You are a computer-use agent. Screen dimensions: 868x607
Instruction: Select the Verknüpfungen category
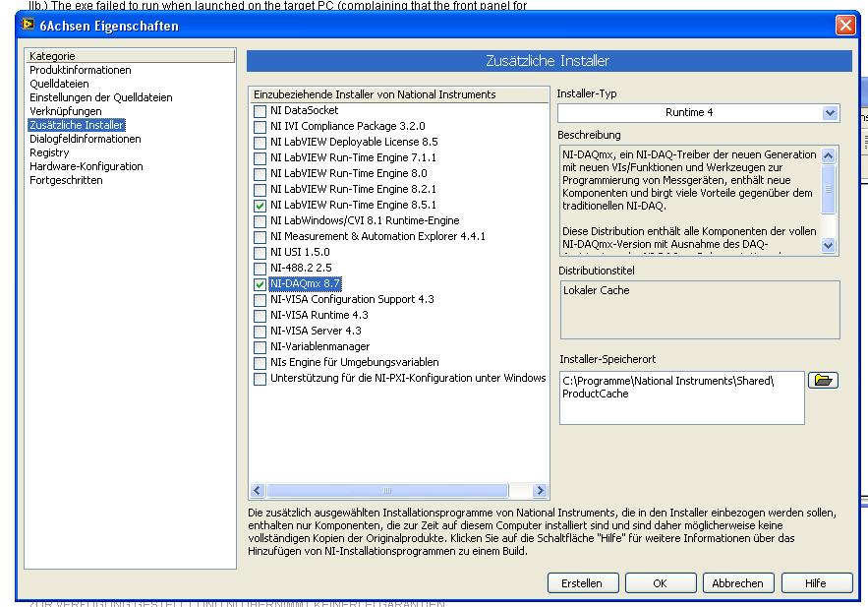pyautogui.click(x=65, y=111)
